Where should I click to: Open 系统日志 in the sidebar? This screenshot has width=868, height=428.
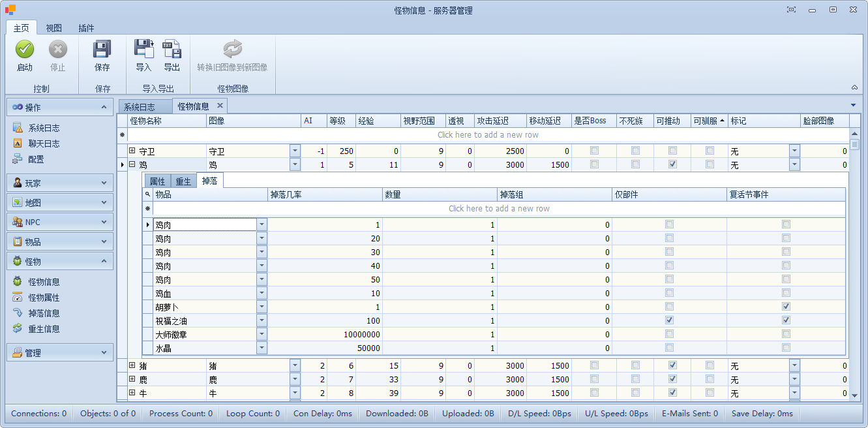coord(44,128)
